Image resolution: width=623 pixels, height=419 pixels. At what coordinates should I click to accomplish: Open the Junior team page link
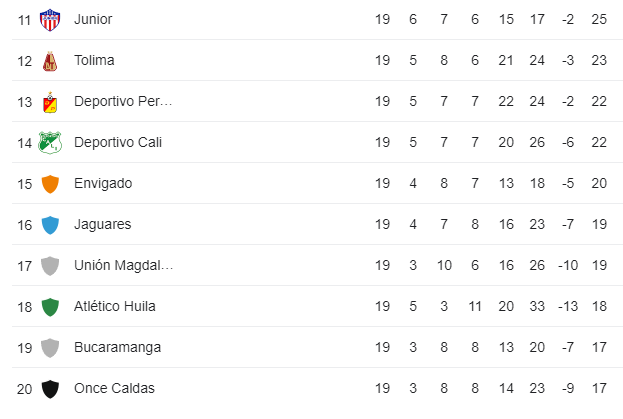click(93, 19)
